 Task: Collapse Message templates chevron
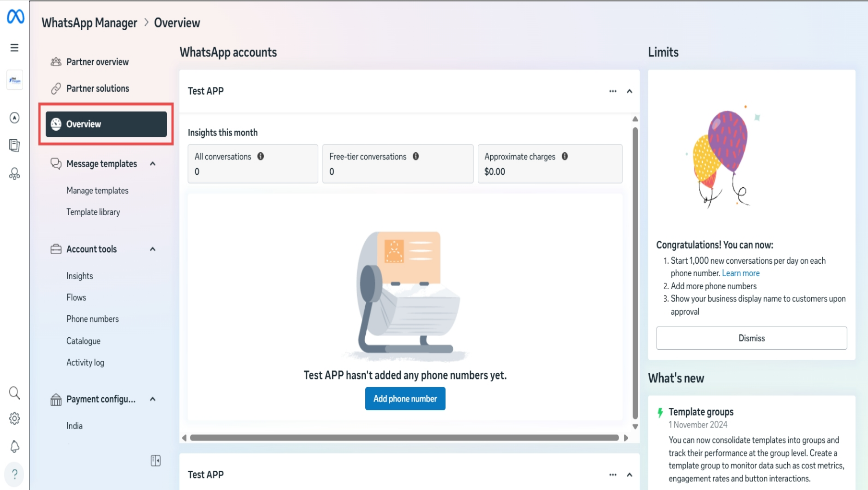tap(153, 164)
